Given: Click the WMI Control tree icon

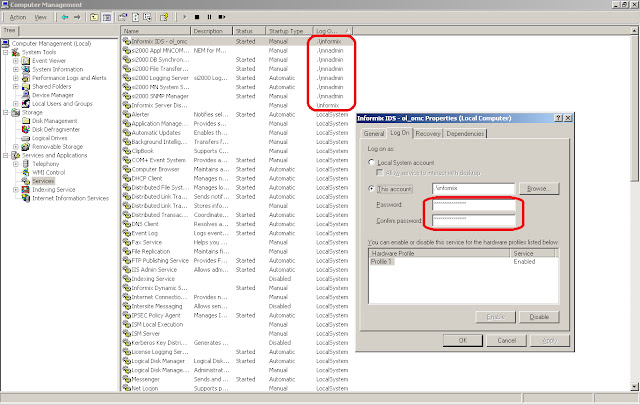Looking at the screenshot, I should point(26,172).
